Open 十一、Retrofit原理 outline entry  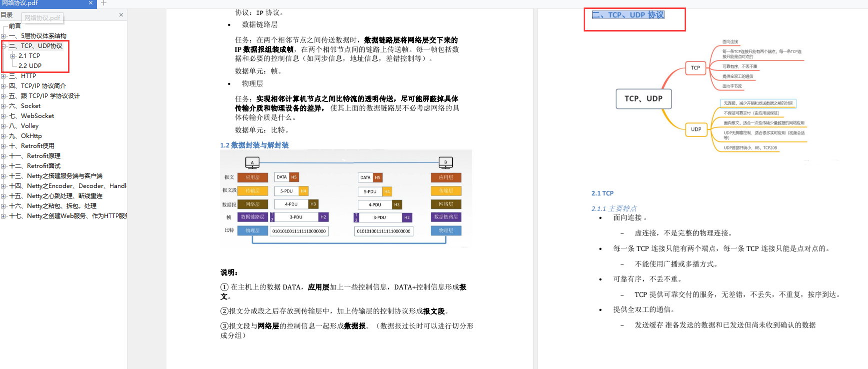click(x=34, y=156)
